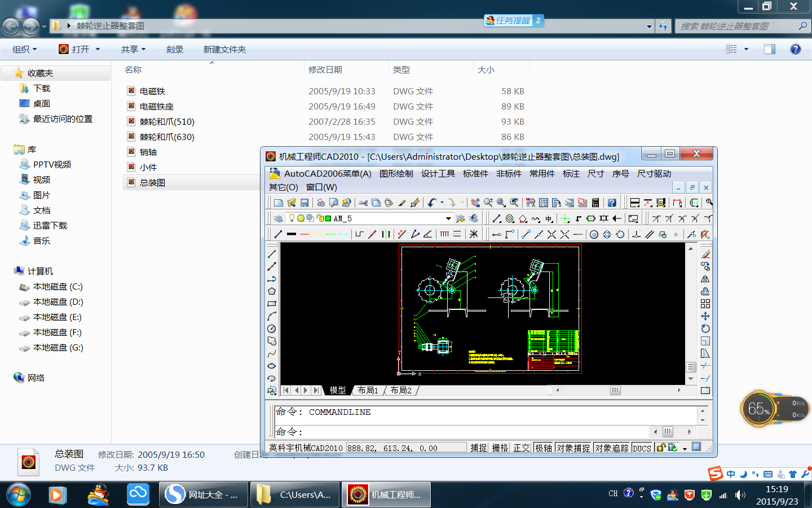Open the Layer Properties Manager icon
This screenshot has height=508, width=812.
(x=279, y=218)
